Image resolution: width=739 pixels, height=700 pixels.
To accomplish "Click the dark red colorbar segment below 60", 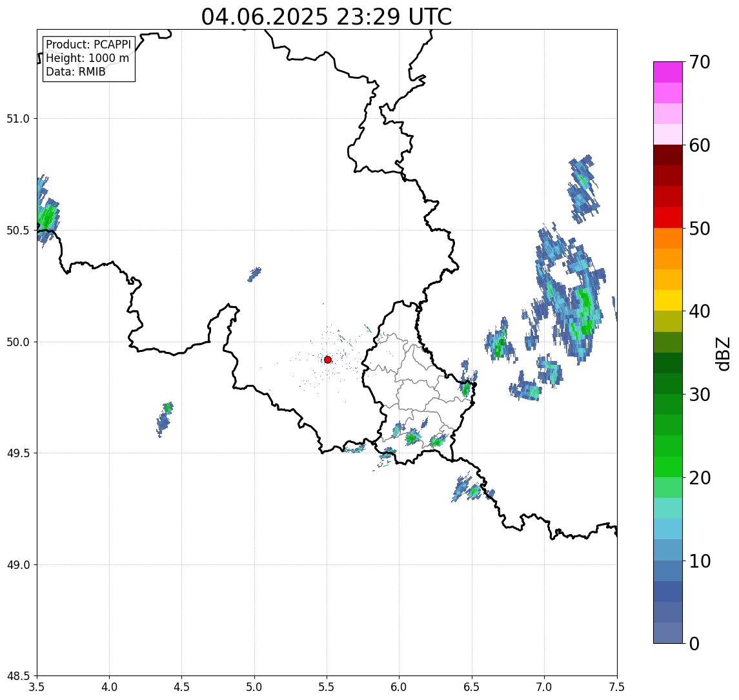I will (x=668, y=155).
